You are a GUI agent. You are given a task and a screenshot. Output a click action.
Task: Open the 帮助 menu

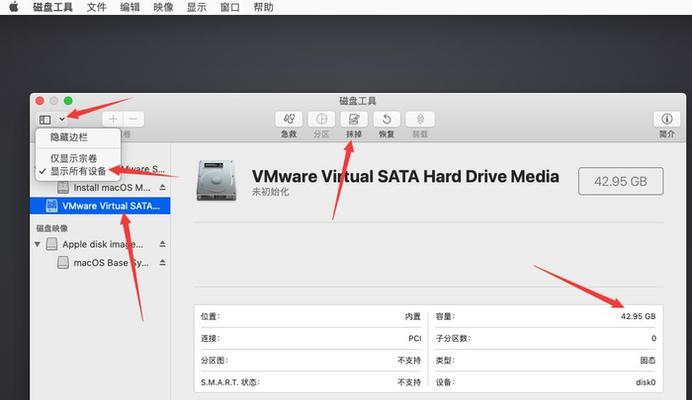263,8
